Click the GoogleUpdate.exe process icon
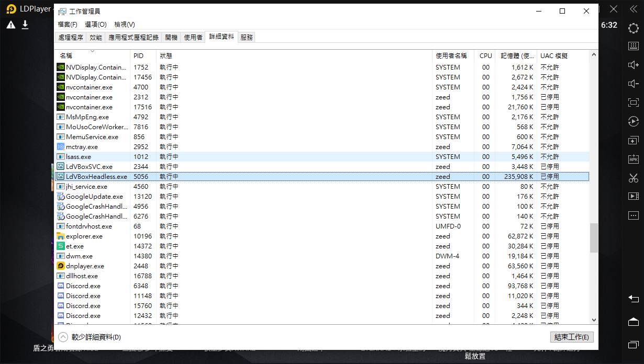This screenshot has width=644, height=364. pyautogui.click(x=61, y=197)
